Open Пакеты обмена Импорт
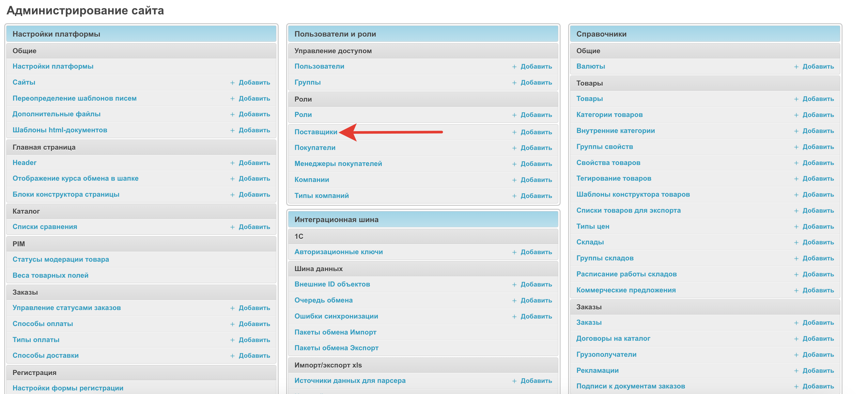The height and width of the screenshot is (394, 868). pyautogui.click(x=335, y=332)
